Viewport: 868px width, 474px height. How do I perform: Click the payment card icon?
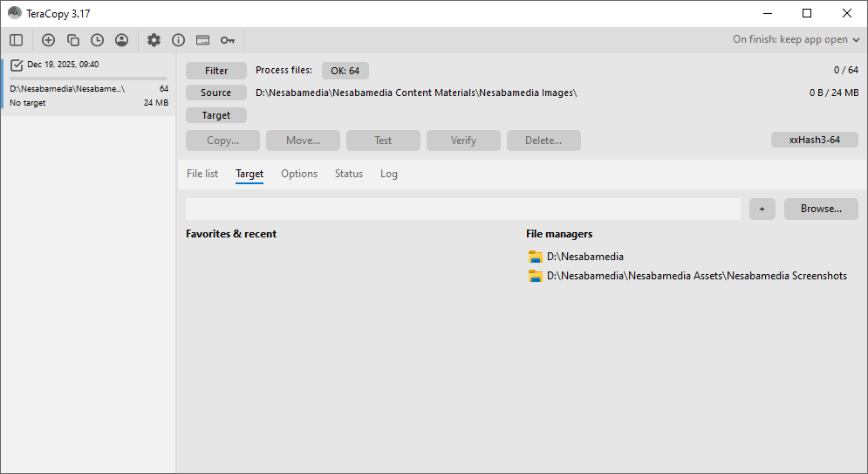pyautogui.click(x=202, y=40)
